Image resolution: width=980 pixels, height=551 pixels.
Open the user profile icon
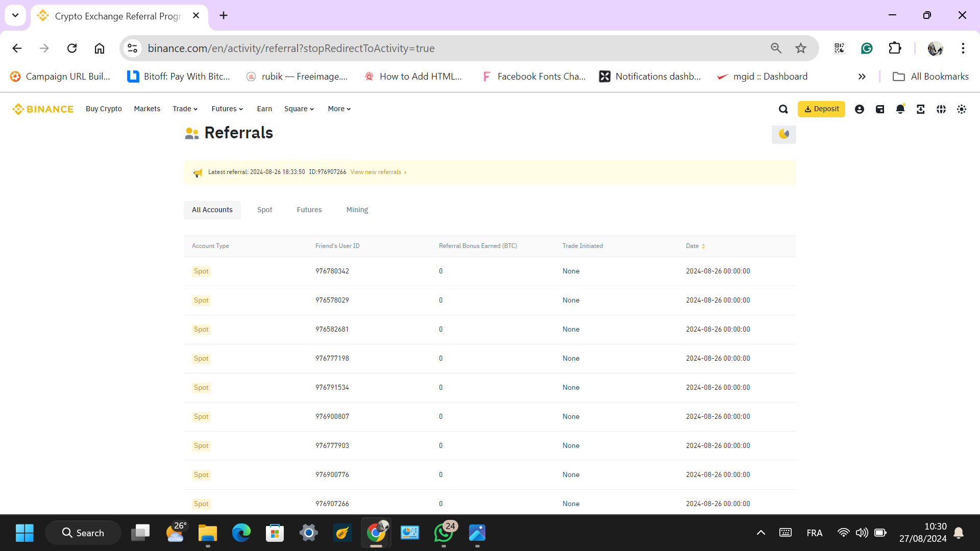click(859, 109)
